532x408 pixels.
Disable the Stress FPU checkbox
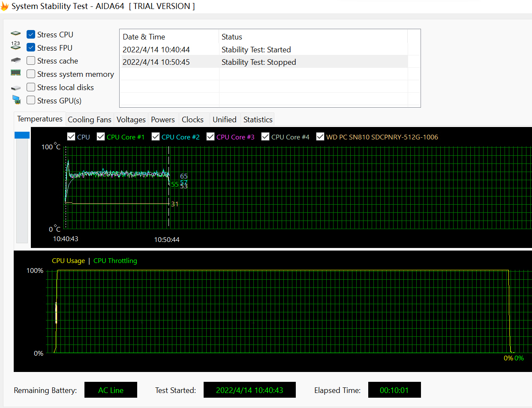tap(31, 48)
